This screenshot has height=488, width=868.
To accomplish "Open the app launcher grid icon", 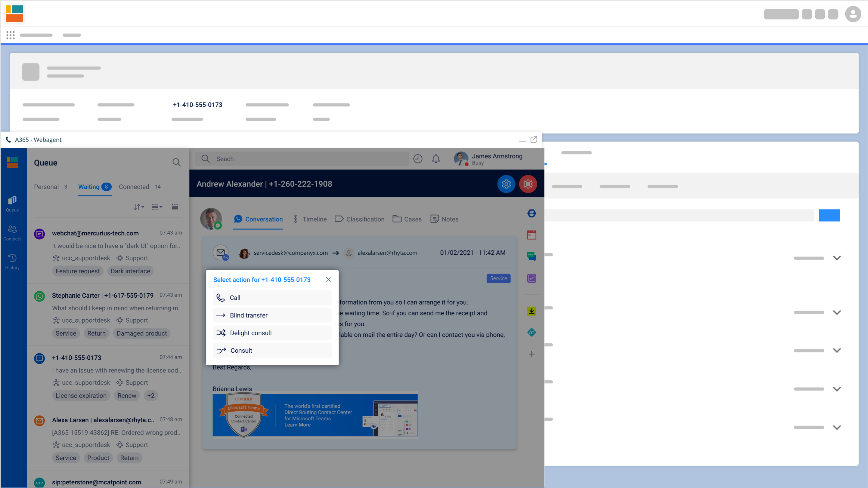I will [11, 35].
